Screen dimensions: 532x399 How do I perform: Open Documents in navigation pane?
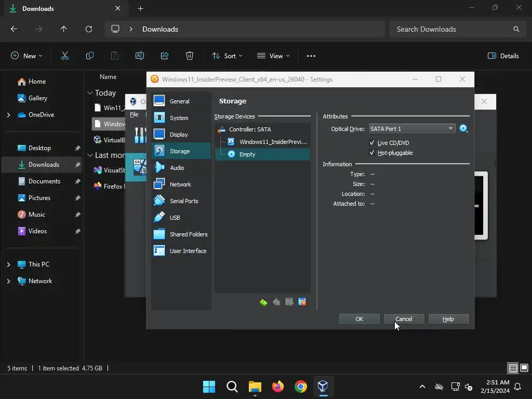coord(44,181)
